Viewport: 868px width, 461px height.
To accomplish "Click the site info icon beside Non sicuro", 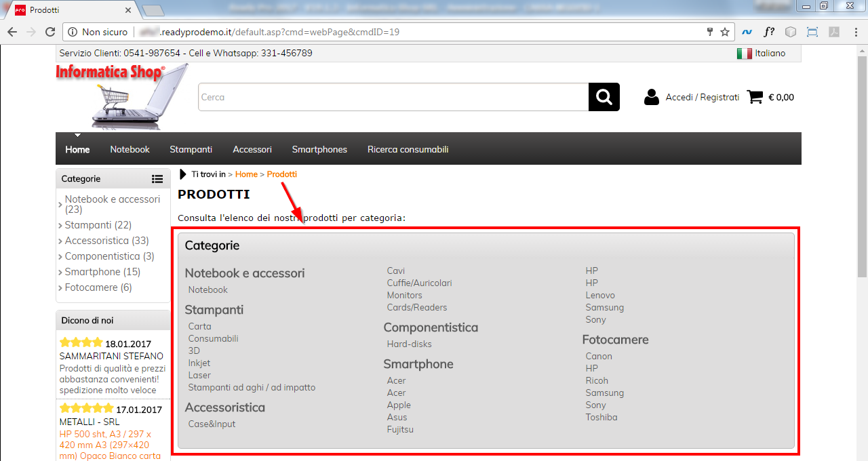I will (73, 32).
